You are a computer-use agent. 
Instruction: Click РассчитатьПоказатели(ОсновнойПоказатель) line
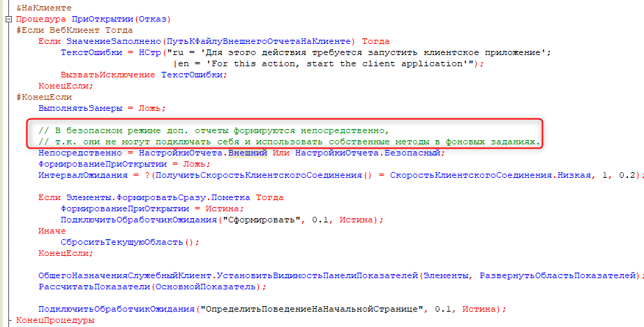point(152,287)
